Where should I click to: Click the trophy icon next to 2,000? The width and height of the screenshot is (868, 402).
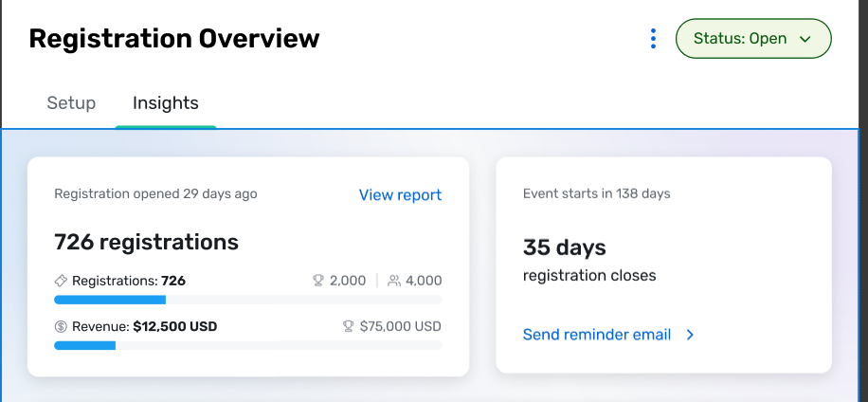[x=317, y=281]
